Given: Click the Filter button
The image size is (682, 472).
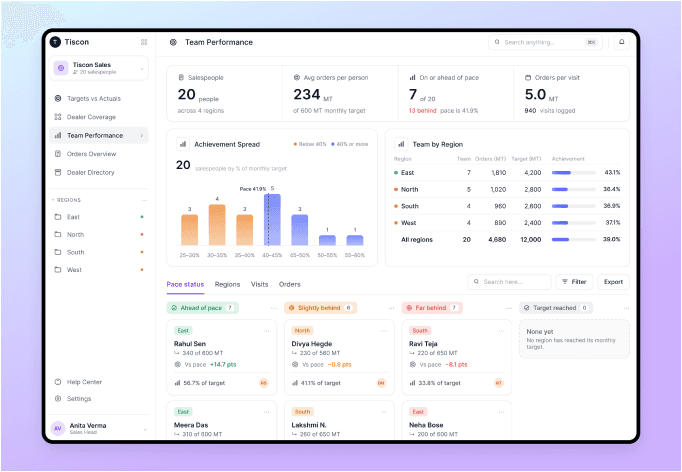Looking at the screenshot, I should point(574,282).
